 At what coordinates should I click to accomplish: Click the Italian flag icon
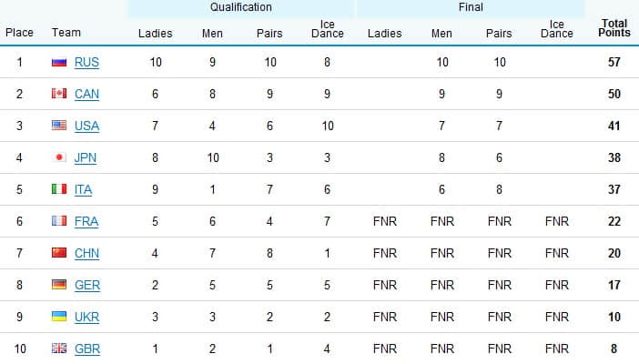click(59, 189)
